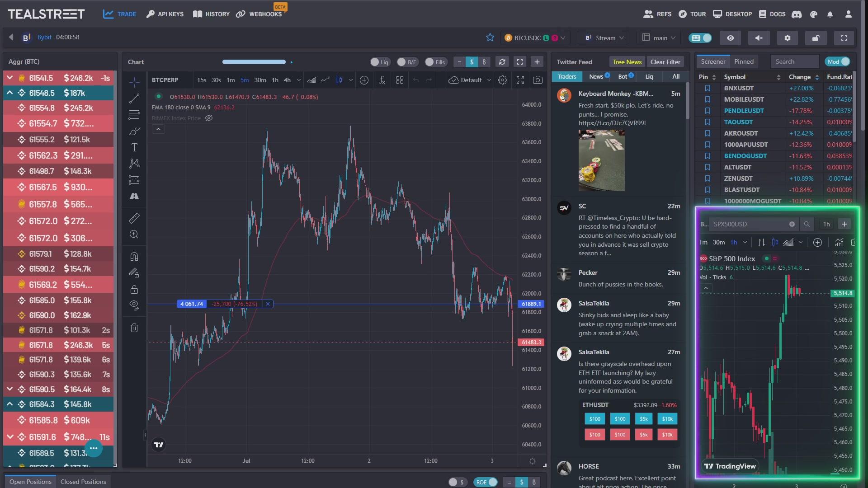Select the brush drawing tool
The width and height of the screenshot is (868, 488).
(x=134, y=131)
